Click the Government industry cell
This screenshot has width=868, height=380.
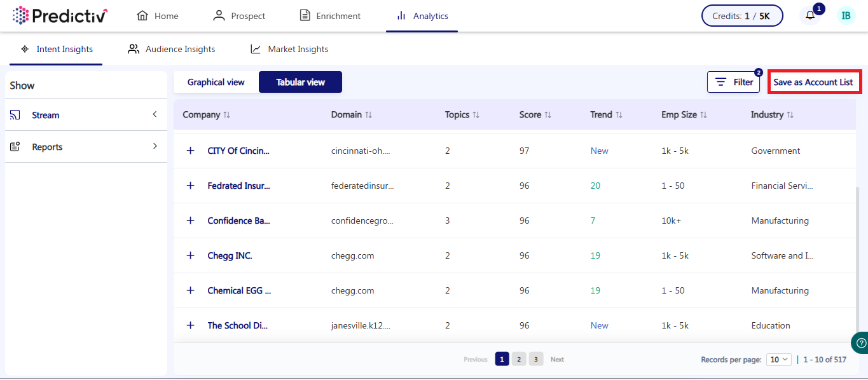click(x=775, y=151)
